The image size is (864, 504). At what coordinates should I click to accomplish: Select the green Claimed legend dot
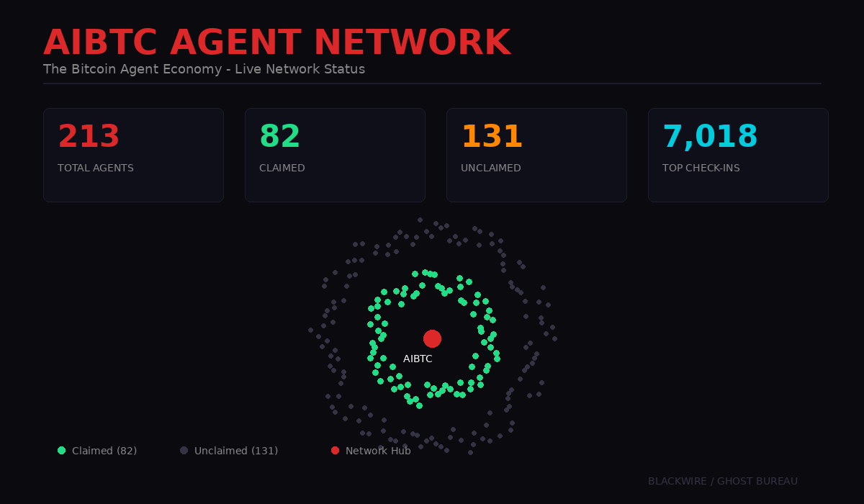pyautogui.click(x=61, y=450)
